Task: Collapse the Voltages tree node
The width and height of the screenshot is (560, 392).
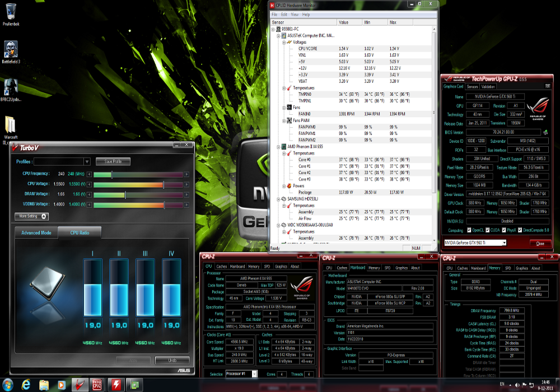Action: pos(284,43)
